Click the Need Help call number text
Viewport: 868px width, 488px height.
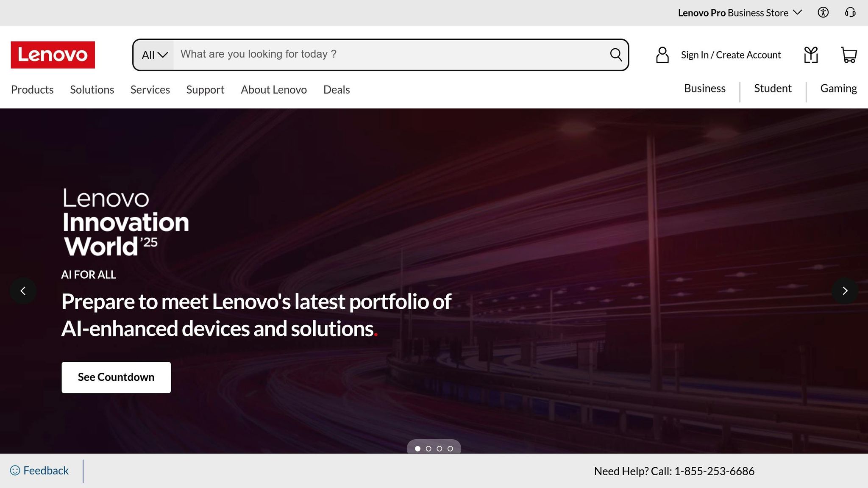[x=674, y=471]
